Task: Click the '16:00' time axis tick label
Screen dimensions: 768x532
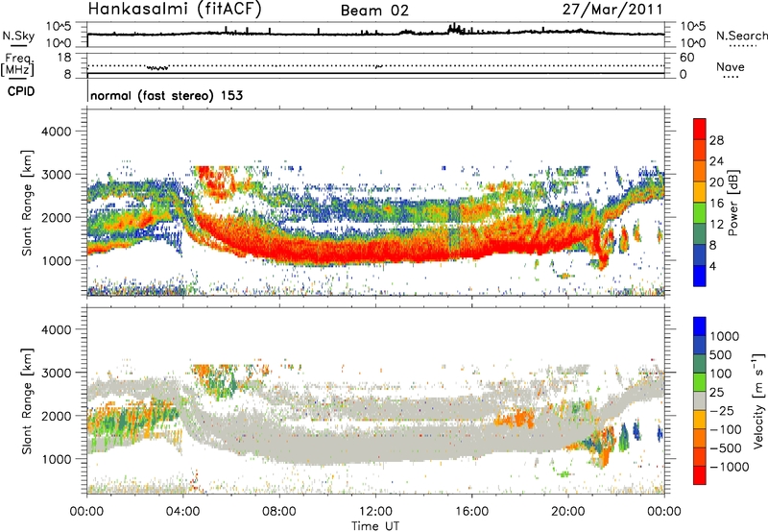Action: coord(471,512)
